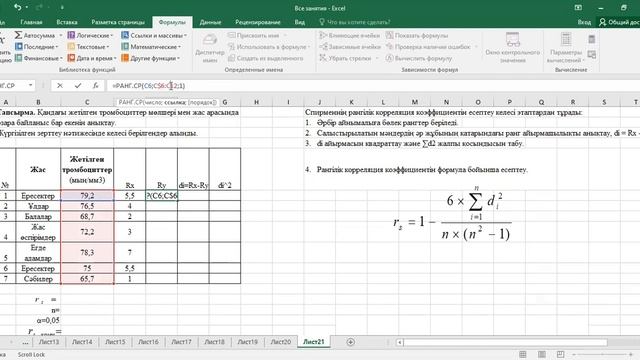Open Другие функции list
640x360 pixels.
[150, 58]
